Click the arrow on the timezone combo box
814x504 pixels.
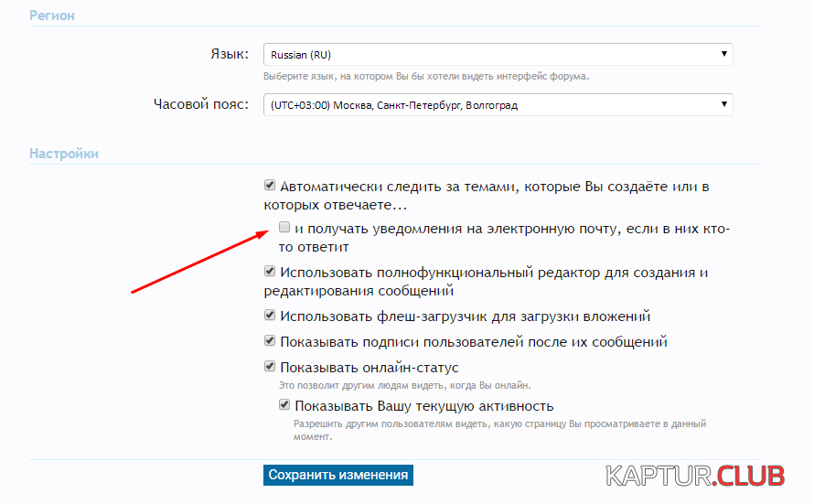coord(723,104)
